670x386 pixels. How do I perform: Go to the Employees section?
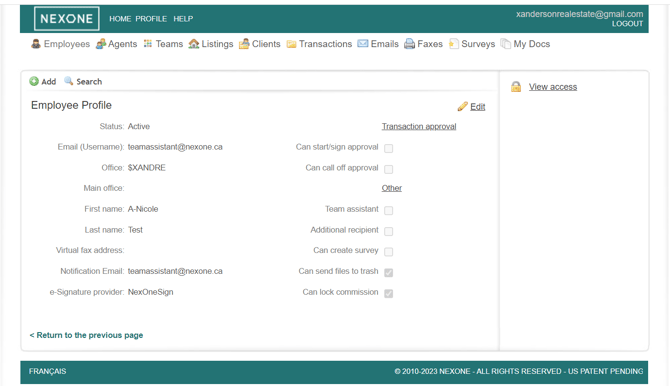tap(67, 44)
